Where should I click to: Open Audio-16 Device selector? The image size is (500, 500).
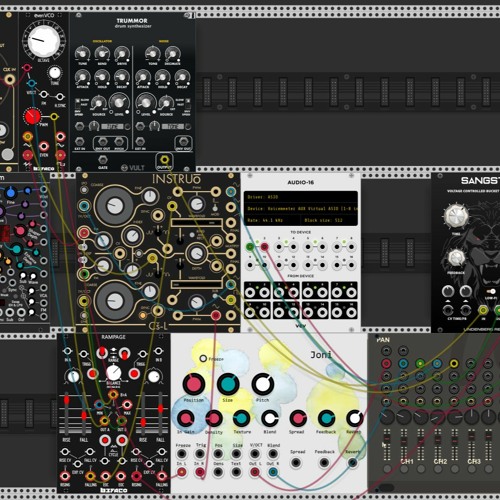pos(300,209)
